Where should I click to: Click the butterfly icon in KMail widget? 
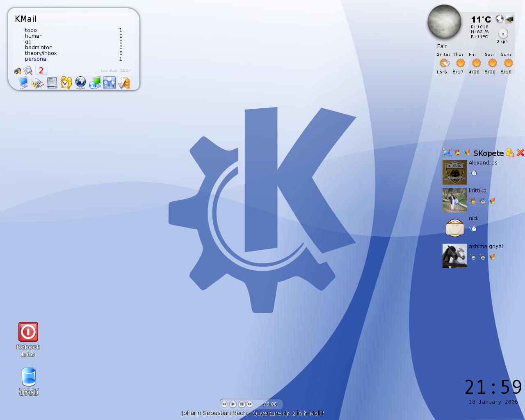(18, 71)
